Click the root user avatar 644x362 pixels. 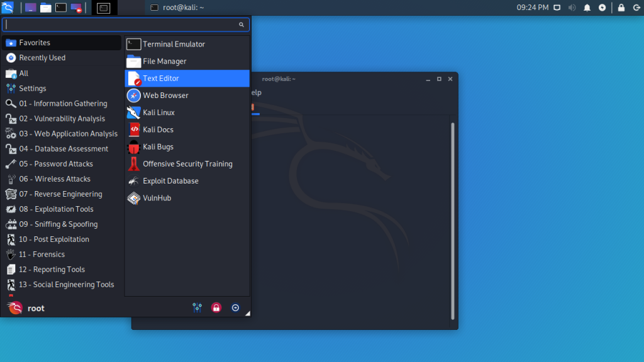pyautogui.click(x=15, y=308)
